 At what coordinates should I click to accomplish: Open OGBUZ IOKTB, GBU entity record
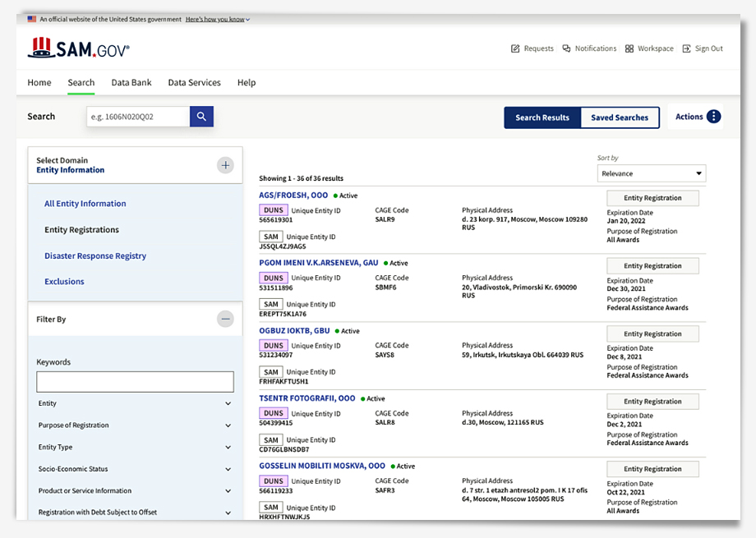click(294, 331)
